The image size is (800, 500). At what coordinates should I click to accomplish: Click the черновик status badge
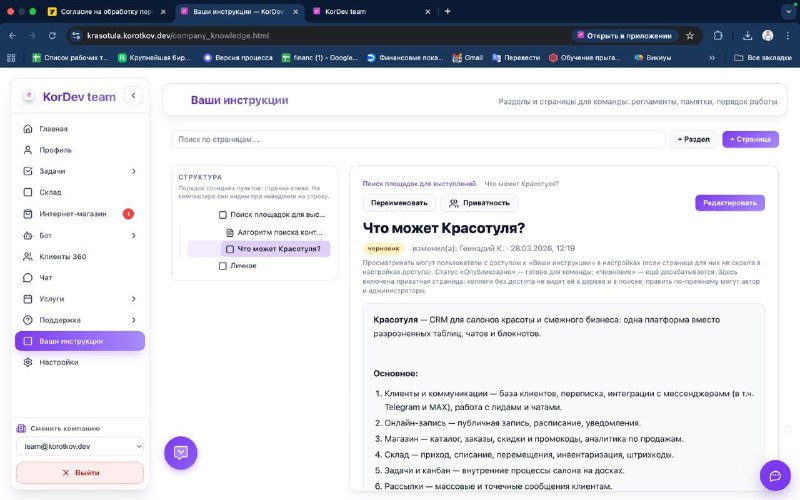pyautogui.click(x=383, y=248)
